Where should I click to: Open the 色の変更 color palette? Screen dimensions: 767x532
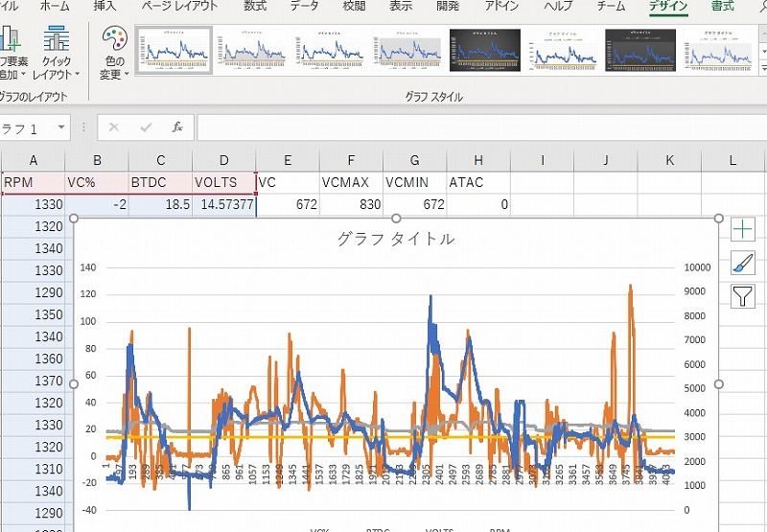pos(114,52)
